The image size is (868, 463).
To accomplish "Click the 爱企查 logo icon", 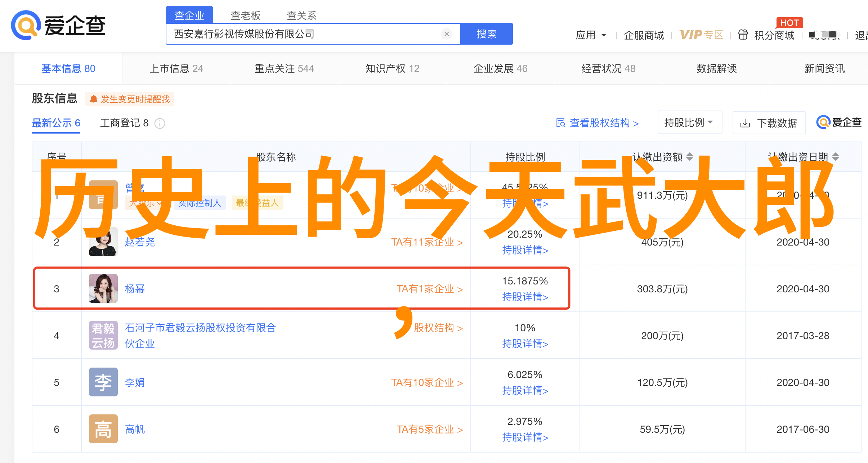I will 25,25.
